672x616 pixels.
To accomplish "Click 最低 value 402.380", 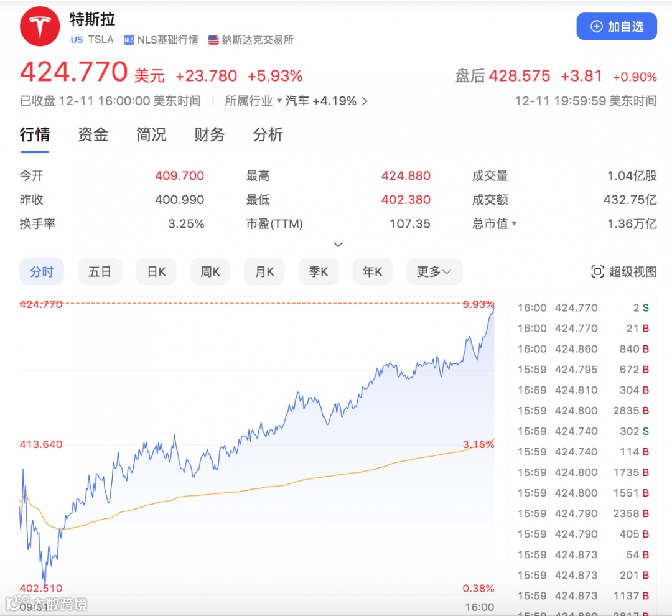I will pos(406,200).
